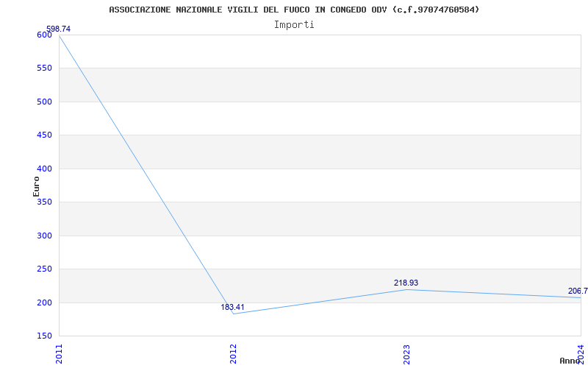Select the 2024 x-axis year label
Screen dimensions: 588x368
point(581,353)
